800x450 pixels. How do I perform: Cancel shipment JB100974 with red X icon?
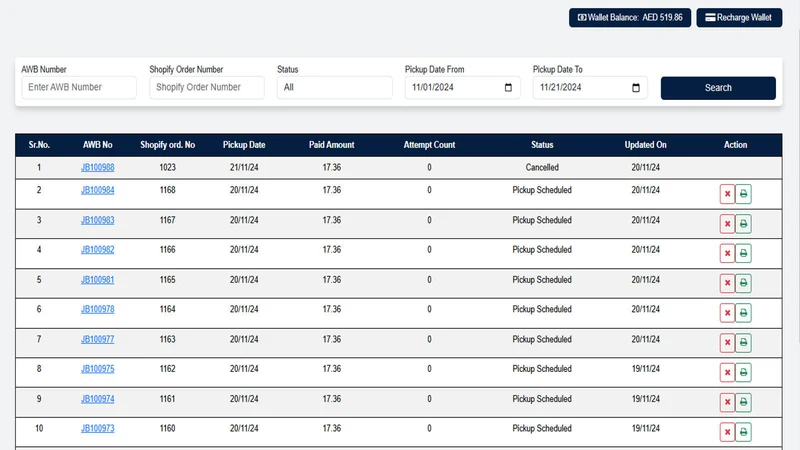click(x=727, y=403)
